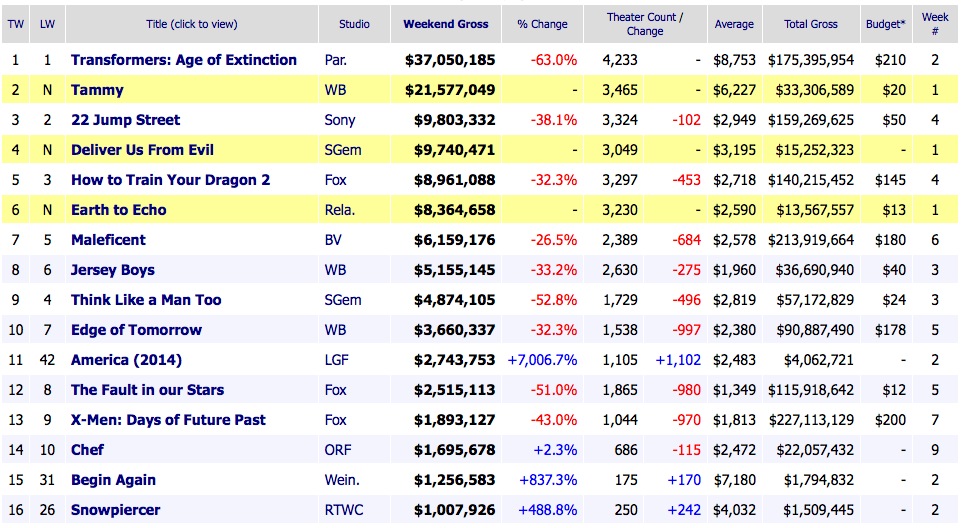
Task: Click the $8,753 average value
Action: point(734,60)
